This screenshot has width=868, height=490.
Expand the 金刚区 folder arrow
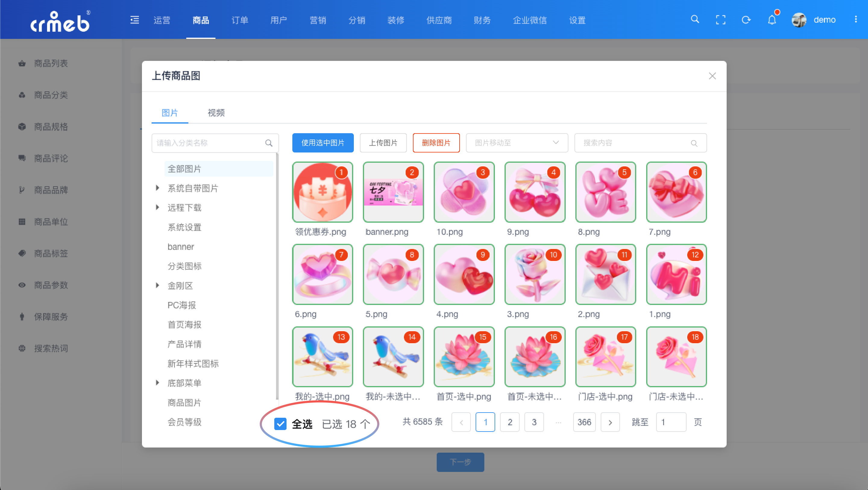pos(157,285)
